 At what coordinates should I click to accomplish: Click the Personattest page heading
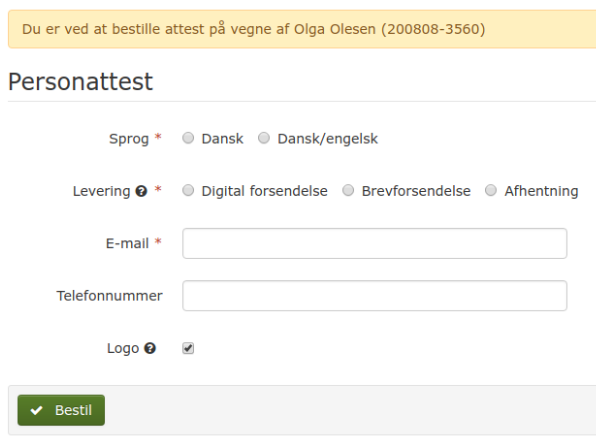point(80,82)
